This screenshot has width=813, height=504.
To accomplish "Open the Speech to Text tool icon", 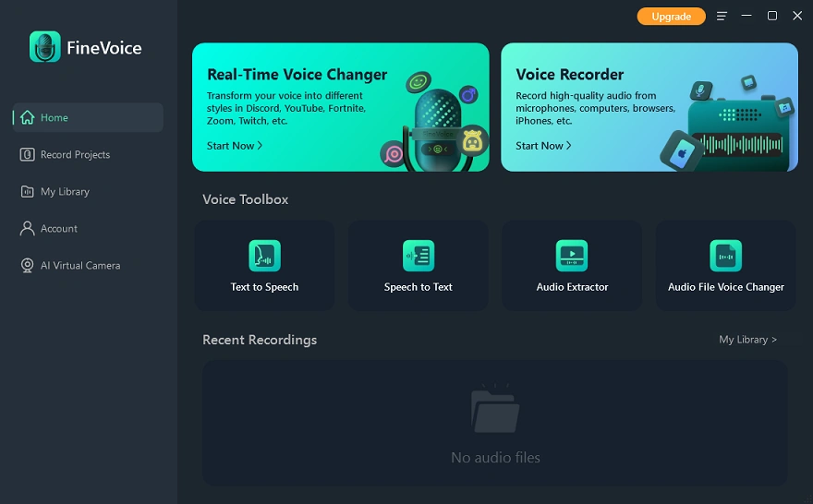I will coord(419,256).
